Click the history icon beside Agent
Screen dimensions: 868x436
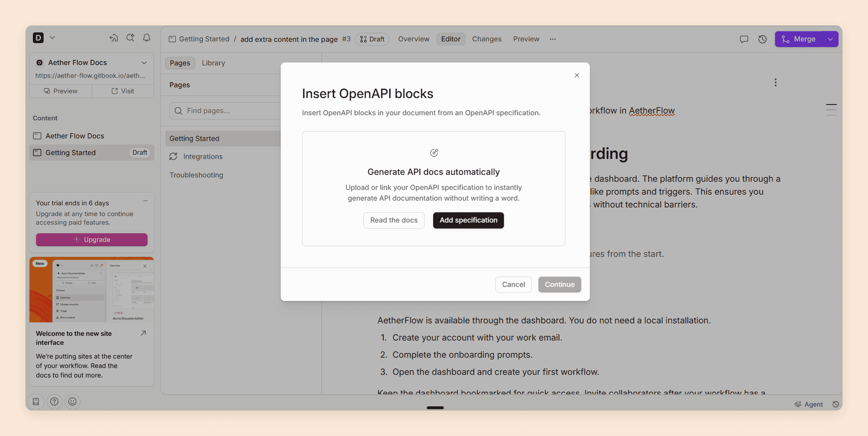point(836,404)
